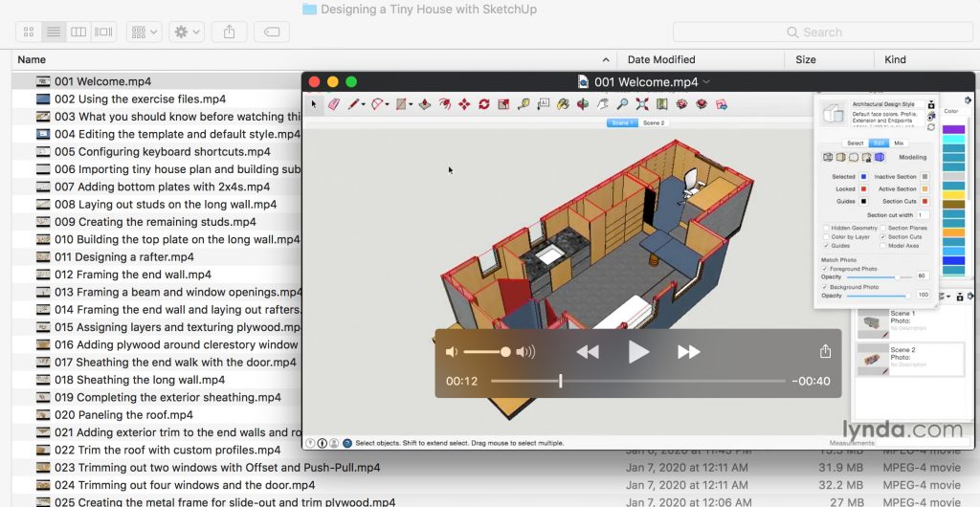Rewind the video playback
This screenshot has width=980, height=507.
[x=588, y=352]
